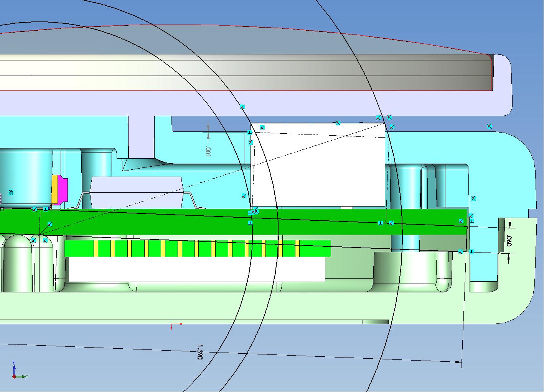Select constraint marker on white block's top edge
The image size is (544, 392).
tap(338, 123)
